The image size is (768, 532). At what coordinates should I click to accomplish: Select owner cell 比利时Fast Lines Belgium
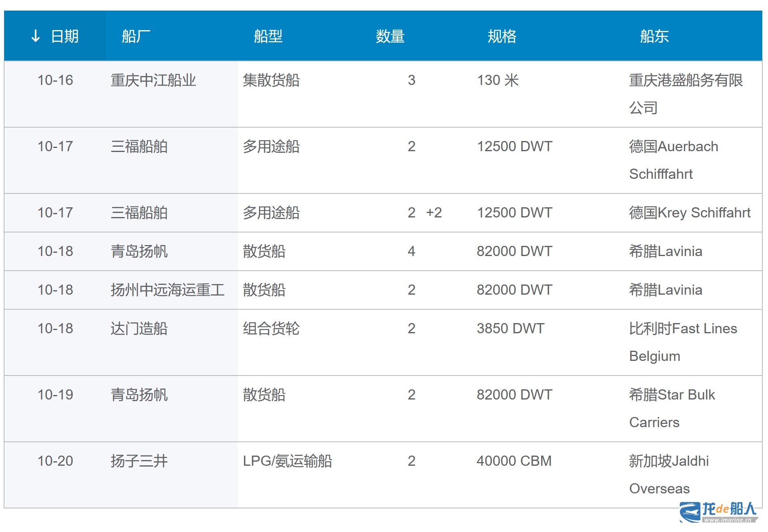(x=683, y=342)
